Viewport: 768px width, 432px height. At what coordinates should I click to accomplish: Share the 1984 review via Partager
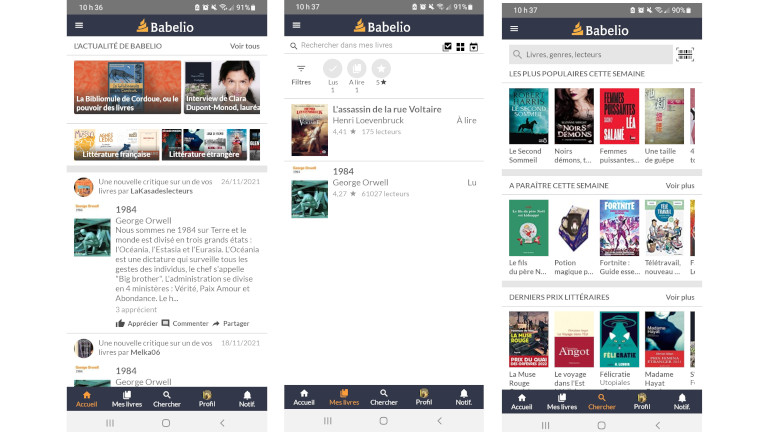point(231,323)
